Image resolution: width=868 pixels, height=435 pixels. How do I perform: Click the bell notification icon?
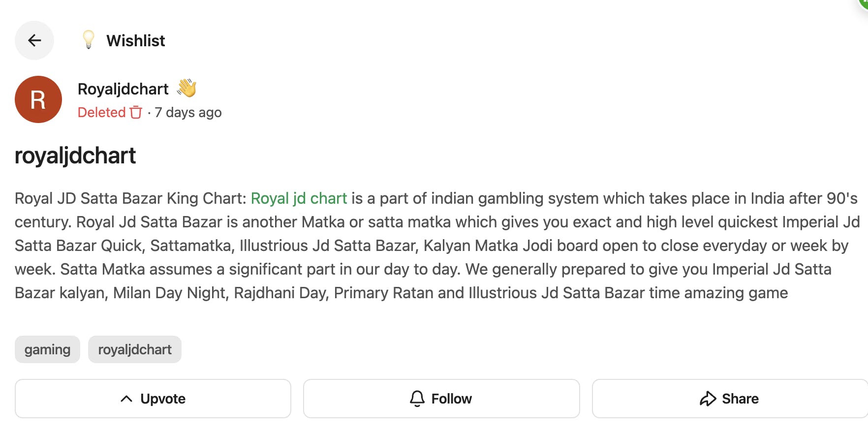click(417, 399)
